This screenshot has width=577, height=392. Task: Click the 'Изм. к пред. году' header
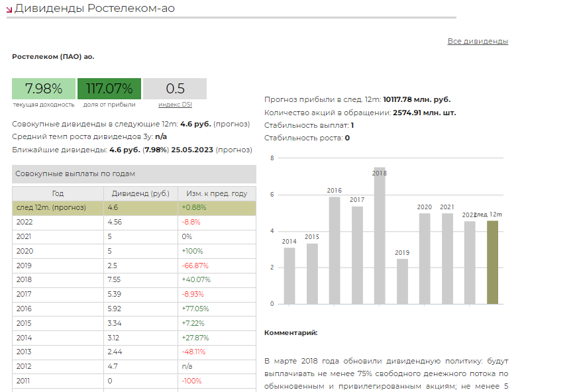[217, 193]
